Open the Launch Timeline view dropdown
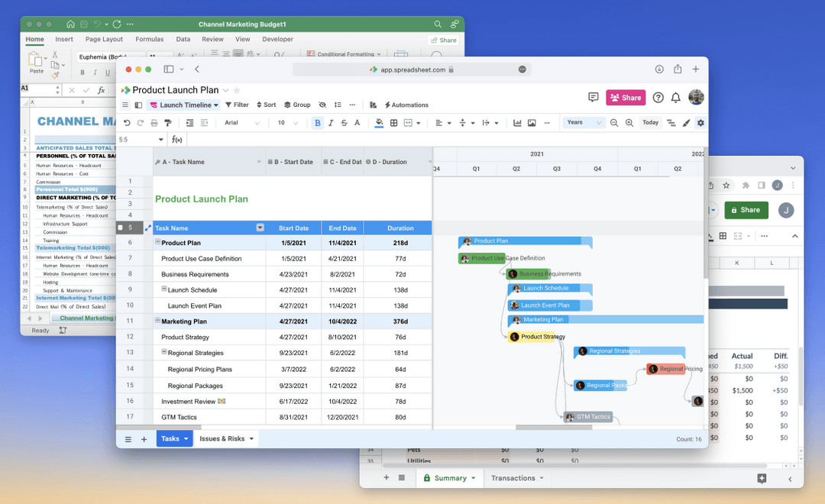The width and height of the screenshot is (825, 504). 183,105
